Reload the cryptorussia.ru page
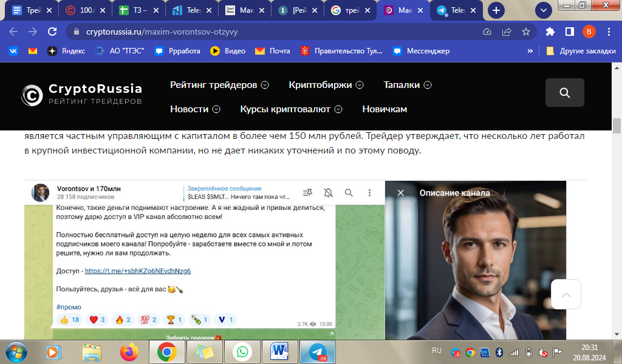622x364 pixels. 52,32
